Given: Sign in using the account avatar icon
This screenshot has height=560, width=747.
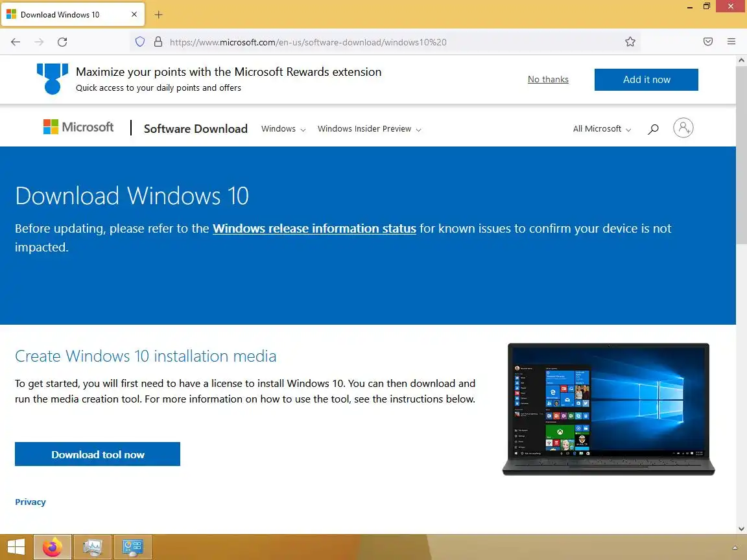Looking at the screenshot, I should click(x=683, y=128).
